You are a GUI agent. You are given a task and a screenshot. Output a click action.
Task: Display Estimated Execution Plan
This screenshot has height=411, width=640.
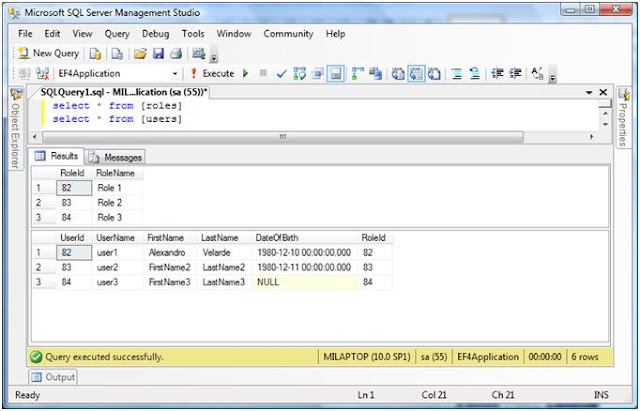[300, 74]
